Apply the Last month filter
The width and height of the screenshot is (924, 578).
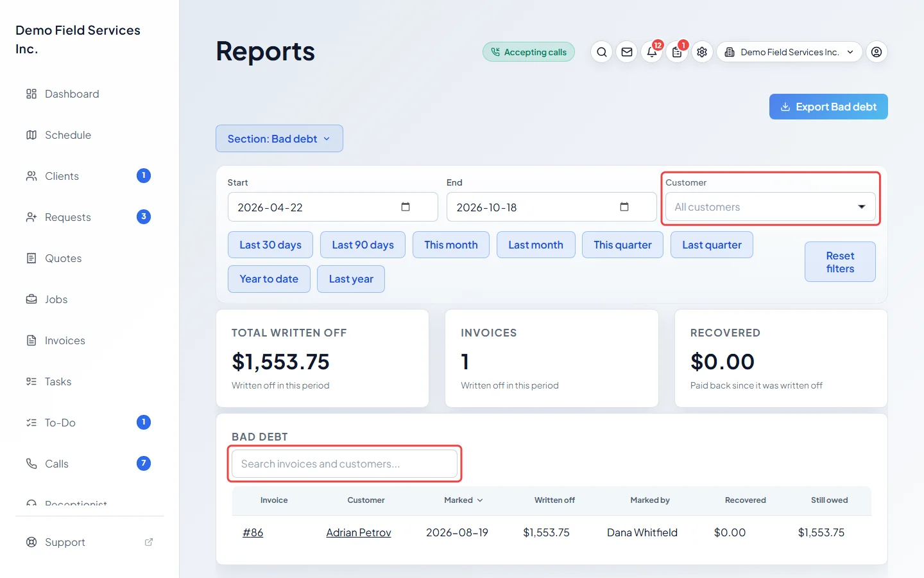tap(536, 245)
